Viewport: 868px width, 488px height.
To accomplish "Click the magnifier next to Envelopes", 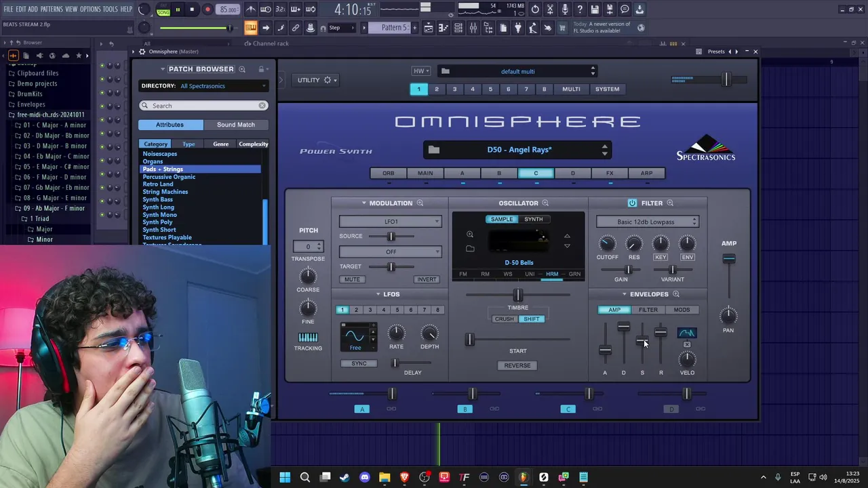I will [676, 294].
